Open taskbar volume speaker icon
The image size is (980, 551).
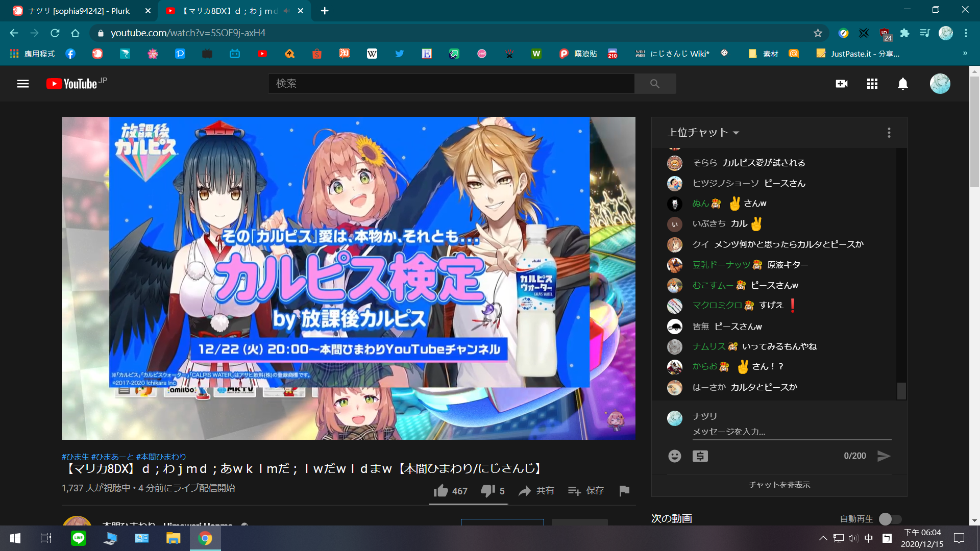[853, 538]
